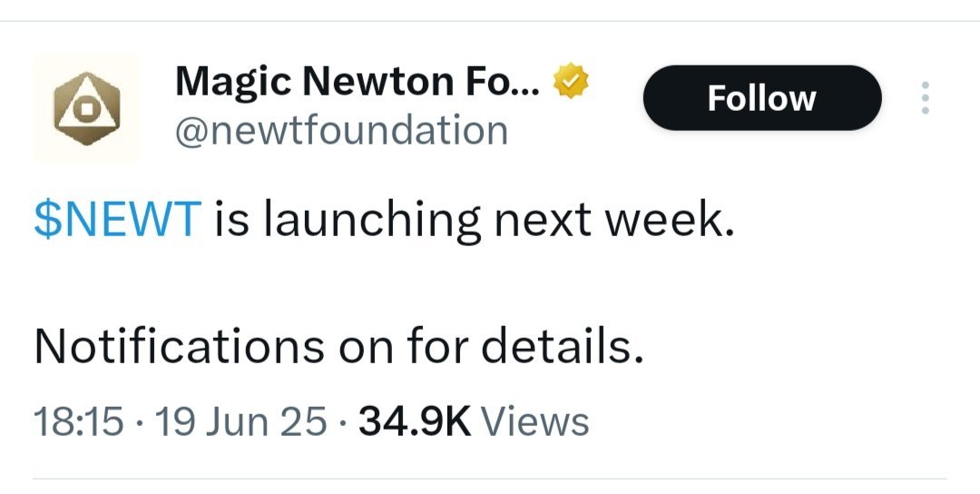This screenshot has height=494, width=980.
Task: Follow the Magic Newton Foundation account
Action: coord(761,98)
